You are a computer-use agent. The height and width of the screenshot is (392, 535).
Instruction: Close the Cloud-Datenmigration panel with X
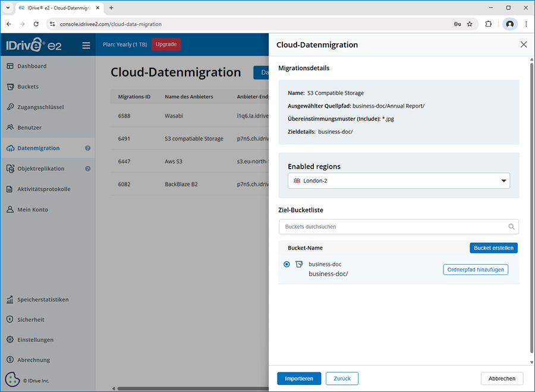524,45
